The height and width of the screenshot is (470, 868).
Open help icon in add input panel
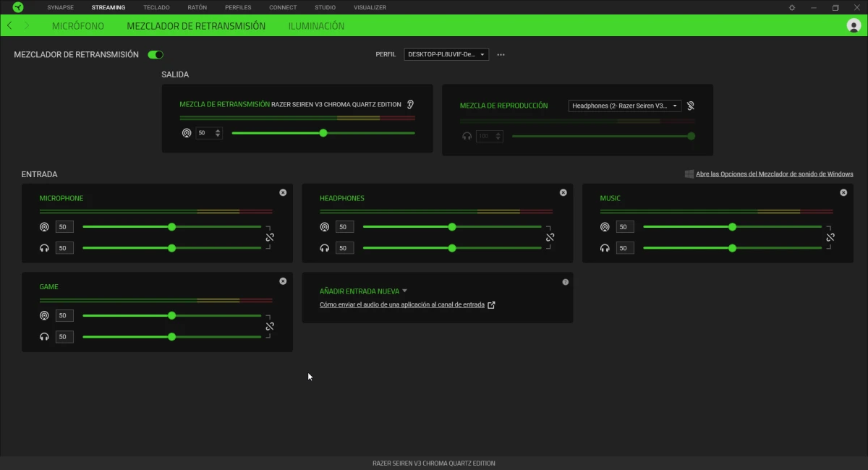566,282
